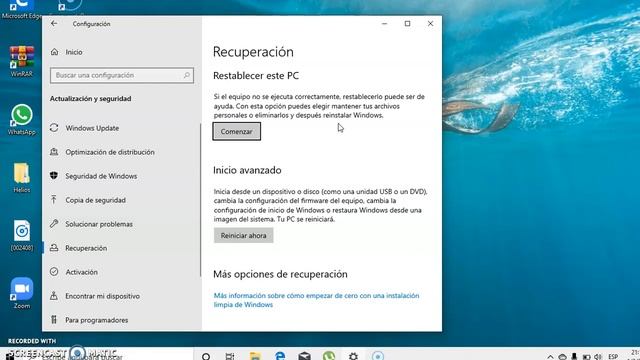This screenshot has height=360, width=640.
Task: Click the Windows Update sync icon
Action: pos(54,128)
